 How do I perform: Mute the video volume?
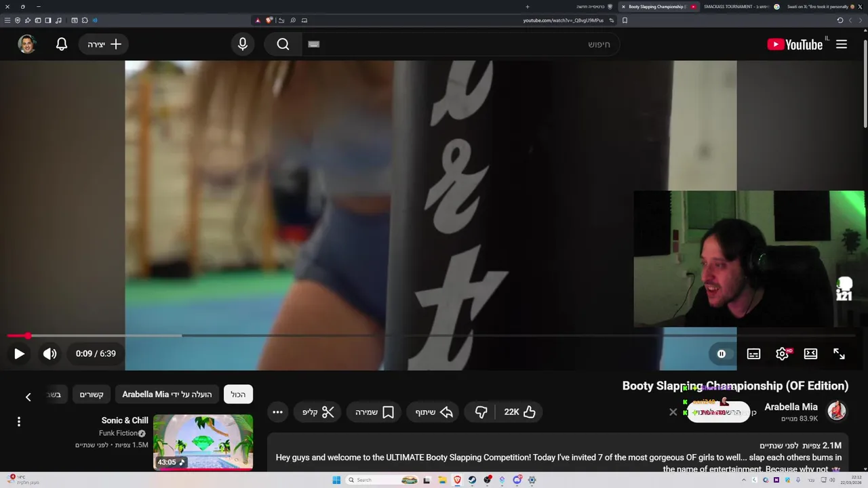(x=50, y=354)
